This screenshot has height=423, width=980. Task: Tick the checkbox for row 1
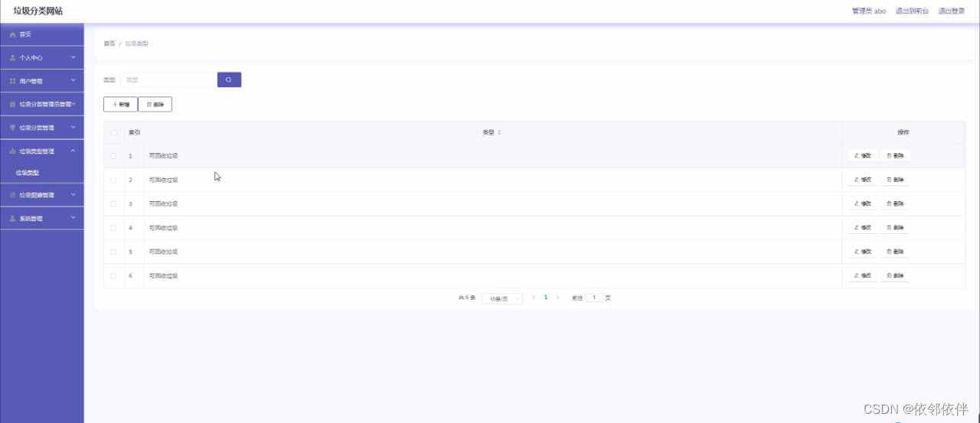114,156
